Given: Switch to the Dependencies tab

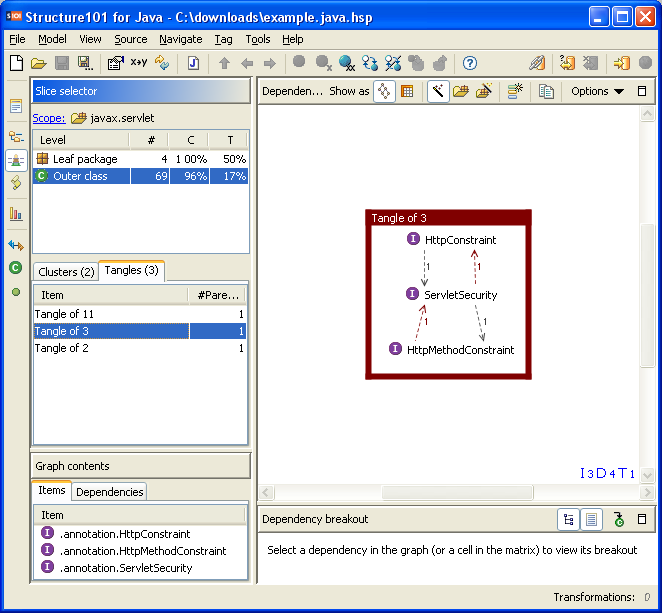Looking at the screenshot, I should click(109, 492).
